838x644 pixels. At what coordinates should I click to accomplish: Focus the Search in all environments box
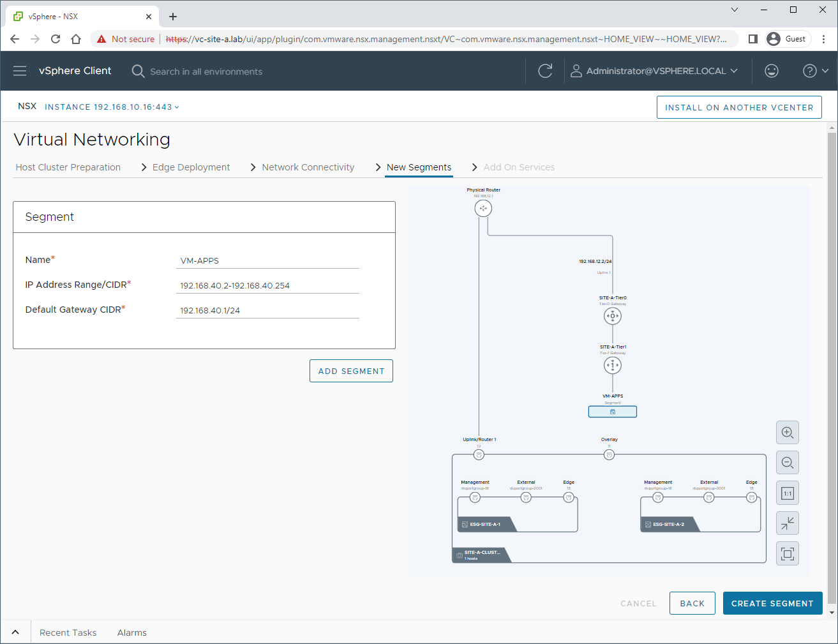coord(206,71)
